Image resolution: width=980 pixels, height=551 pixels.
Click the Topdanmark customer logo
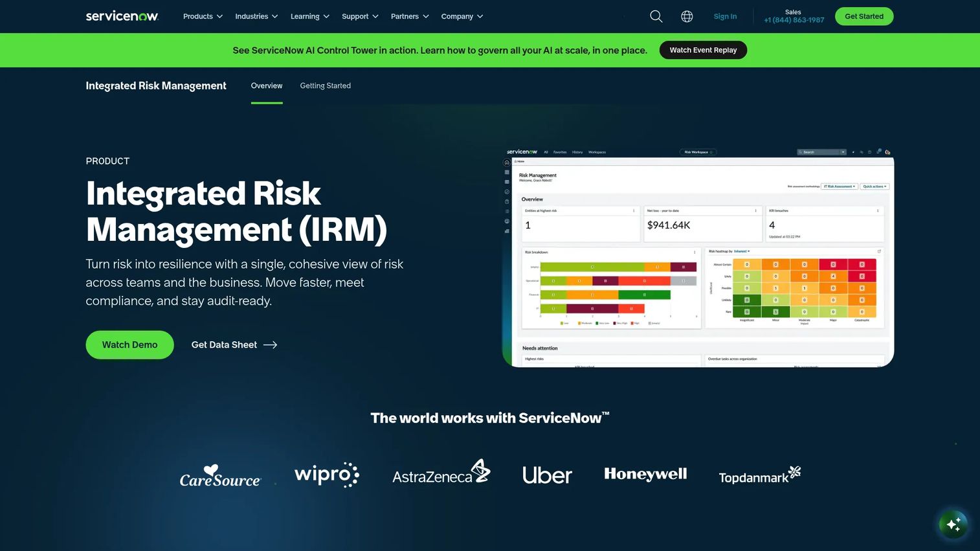(x=760, y=475)
